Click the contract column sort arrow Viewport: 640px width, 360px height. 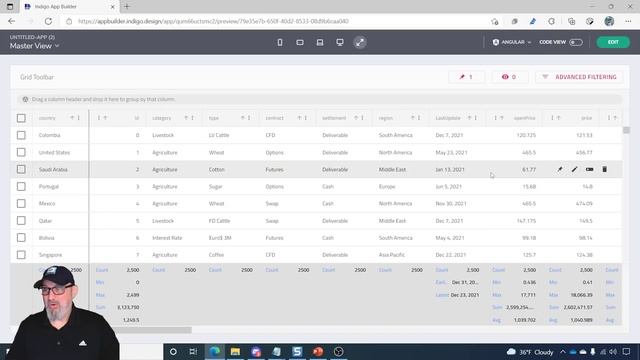tap(299, 118)
